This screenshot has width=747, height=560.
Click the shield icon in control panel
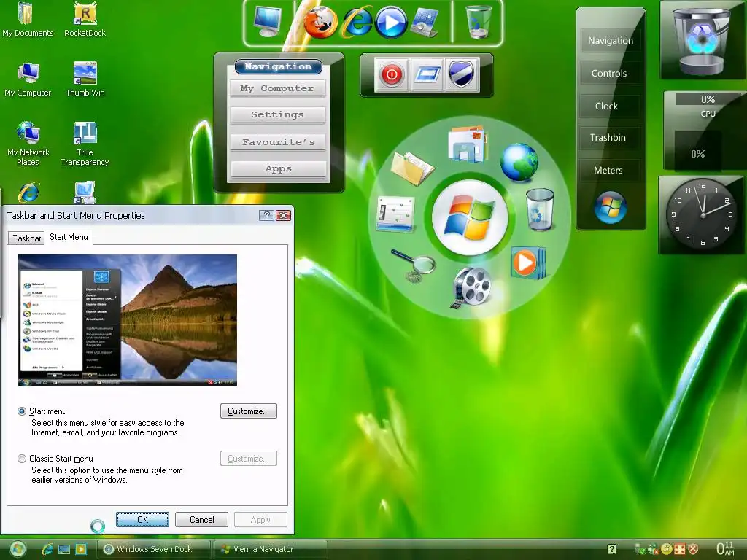coord(461,75)
